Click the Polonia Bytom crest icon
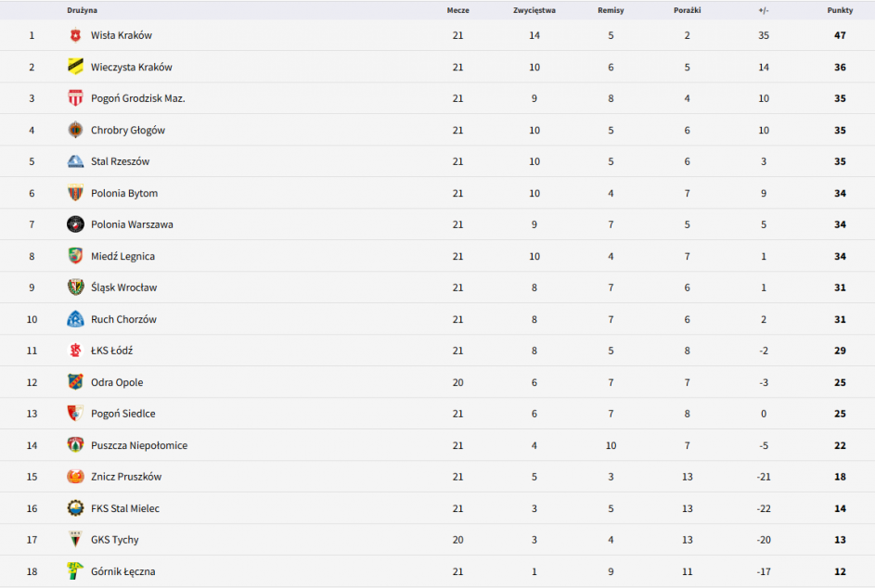Viewport: 875px width, 588px height. pyautogui.click(x=75, y=193)
